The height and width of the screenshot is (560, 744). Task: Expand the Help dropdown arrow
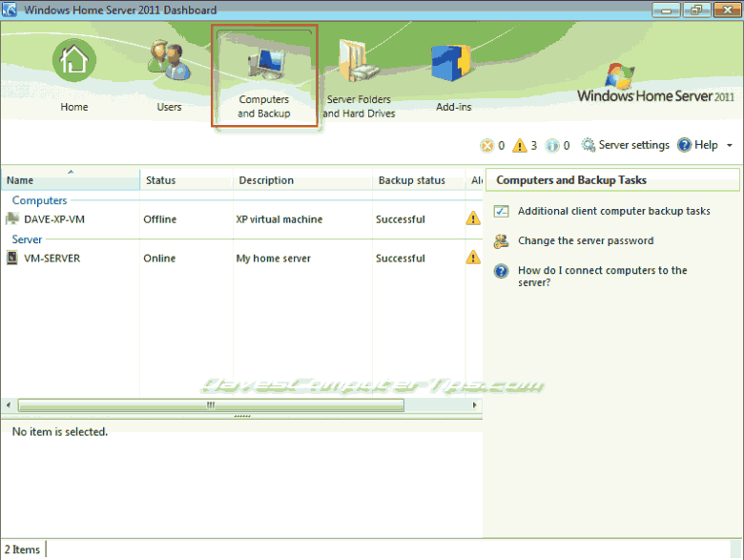[x=730, y=146]
